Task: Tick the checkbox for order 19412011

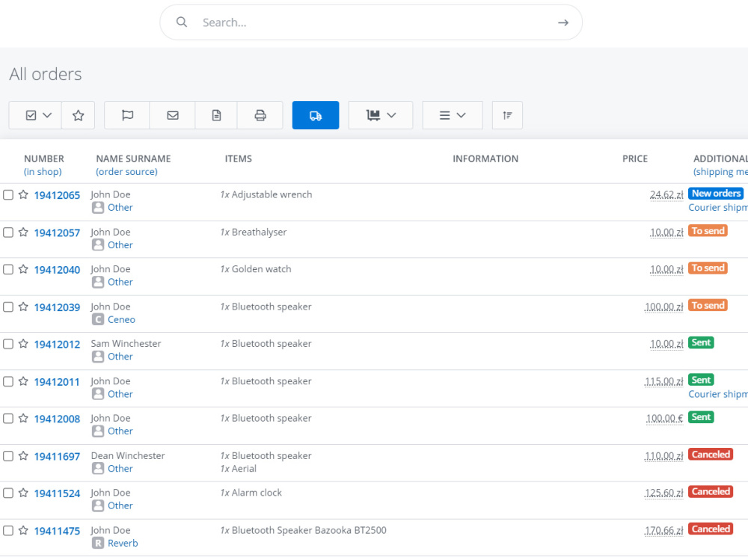Action: [x=8, y=381]
